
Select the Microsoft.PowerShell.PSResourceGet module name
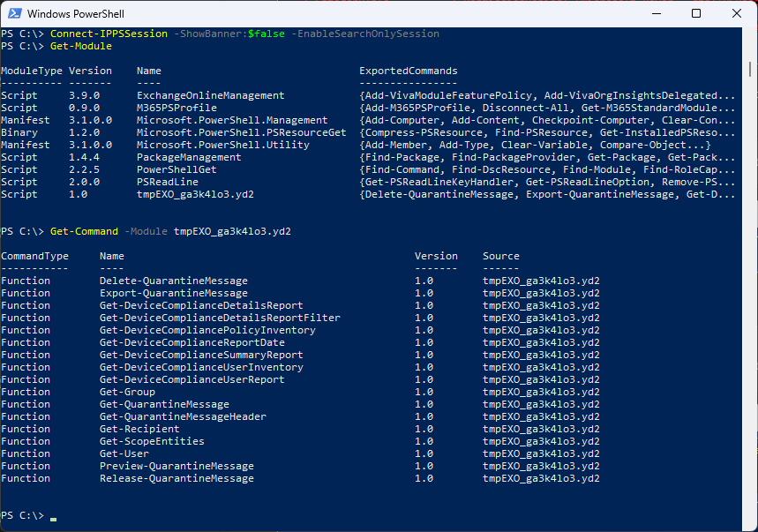pos(242,133)
